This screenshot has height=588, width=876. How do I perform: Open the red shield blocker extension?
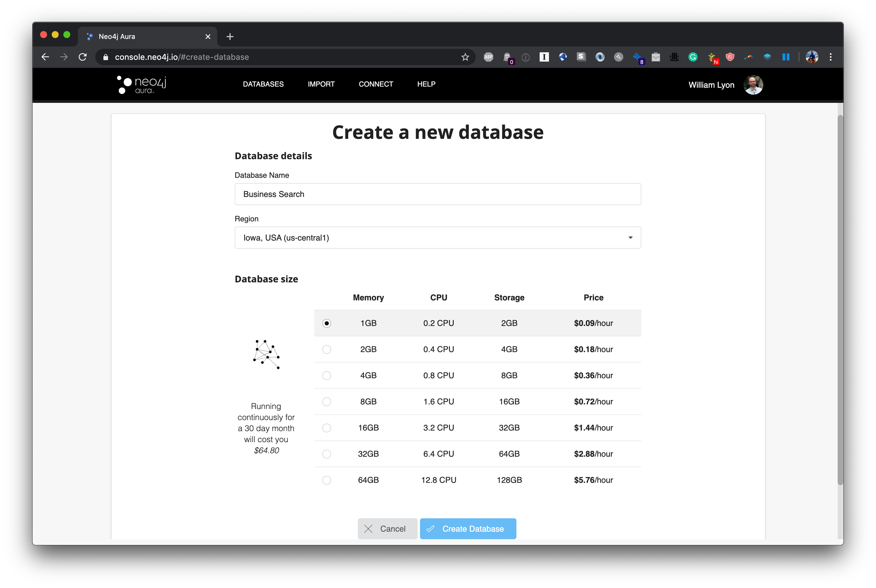(x=730, y=57)
